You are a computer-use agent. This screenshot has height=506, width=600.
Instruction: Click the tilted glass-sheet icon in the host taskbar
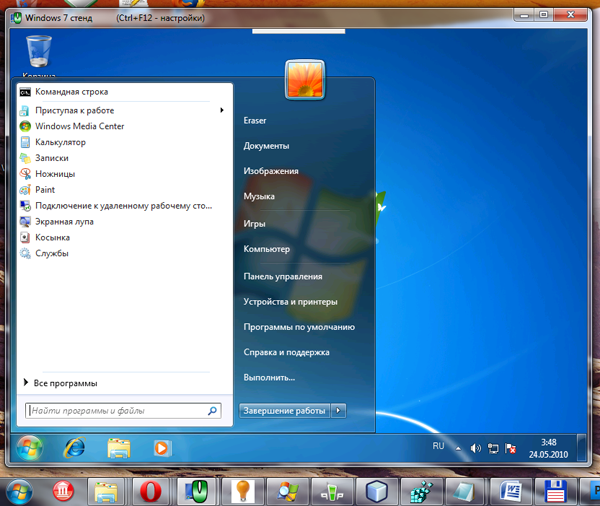point(464,491)
